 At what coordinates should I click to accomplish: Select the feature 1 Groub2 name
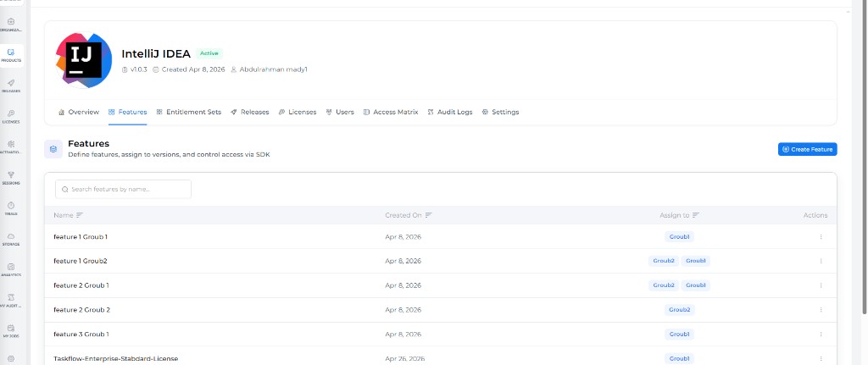point(81,261)
